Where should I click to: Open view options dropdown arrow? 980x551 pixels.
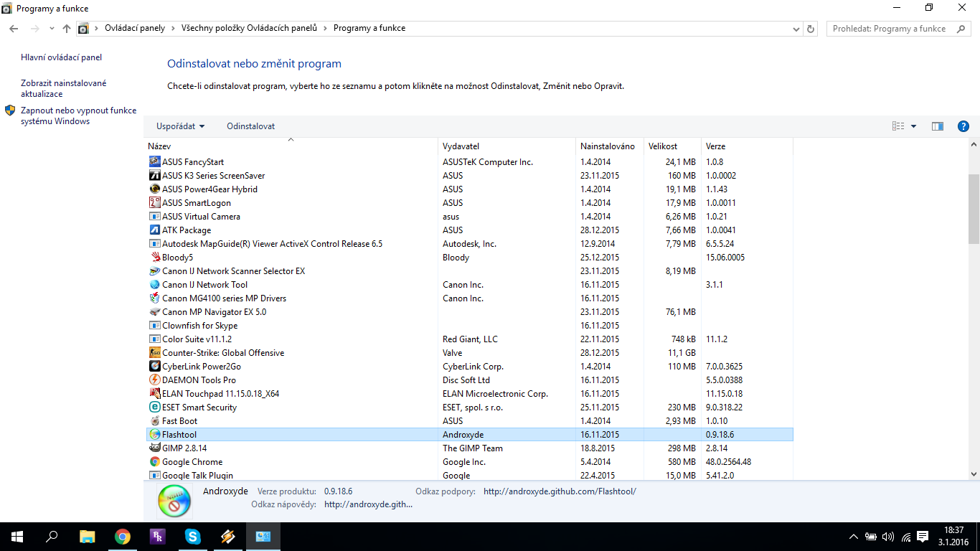click(913, 126)
